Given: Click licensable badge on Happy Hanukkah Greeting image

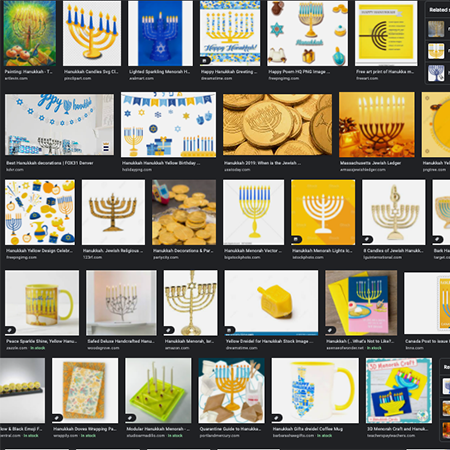Looking at the screenshot, I should (205, 60).
